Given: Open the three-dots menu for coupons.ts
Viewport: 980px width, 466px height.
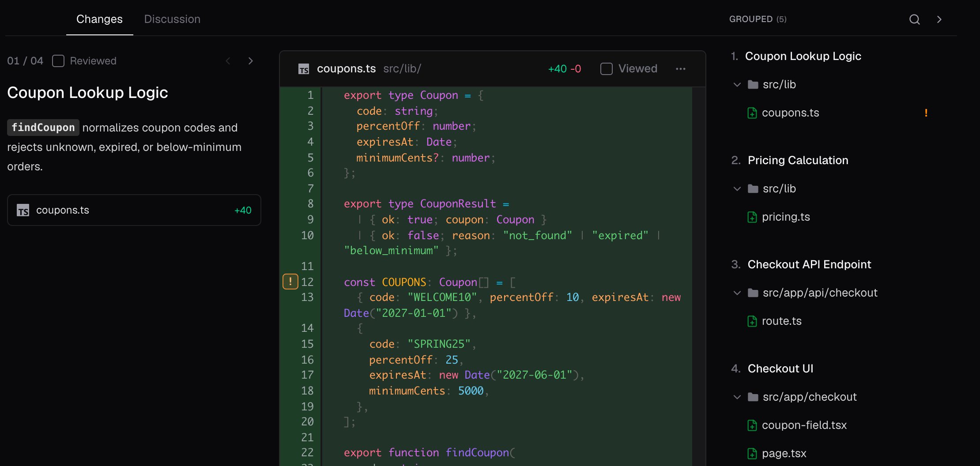Looking at the screenshot, I should click(680, 69).
